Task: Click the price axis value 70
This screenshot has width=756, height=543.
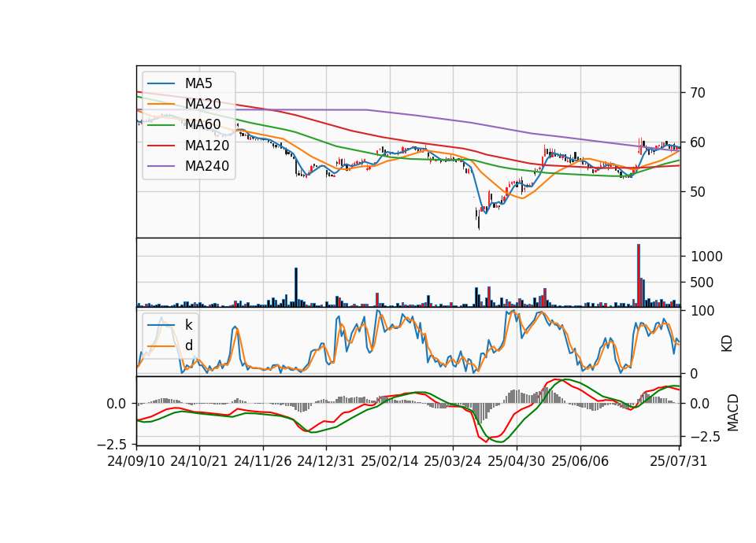Action: pos(697,93)
